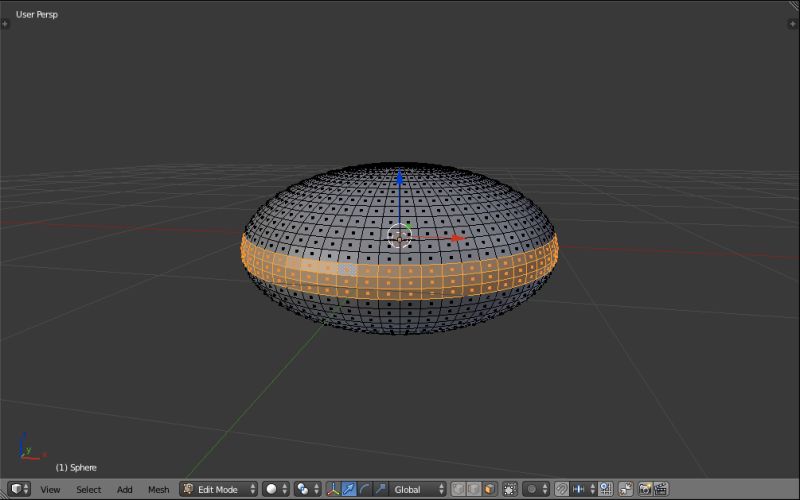Select the translate manipulator arrow icon

click(x=349, y=489)
